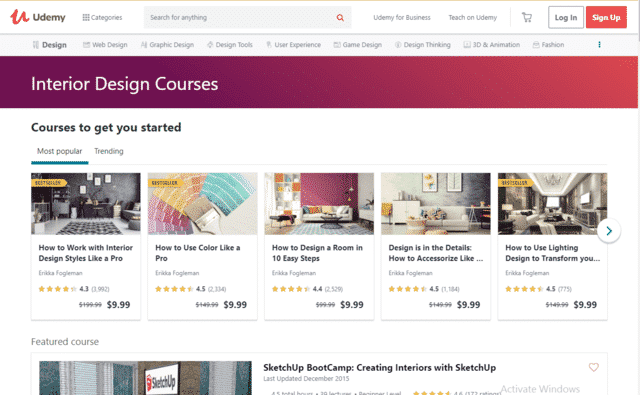Open Udemy for Business link
The width and height of the screenshot is (640, 395).
402,18
